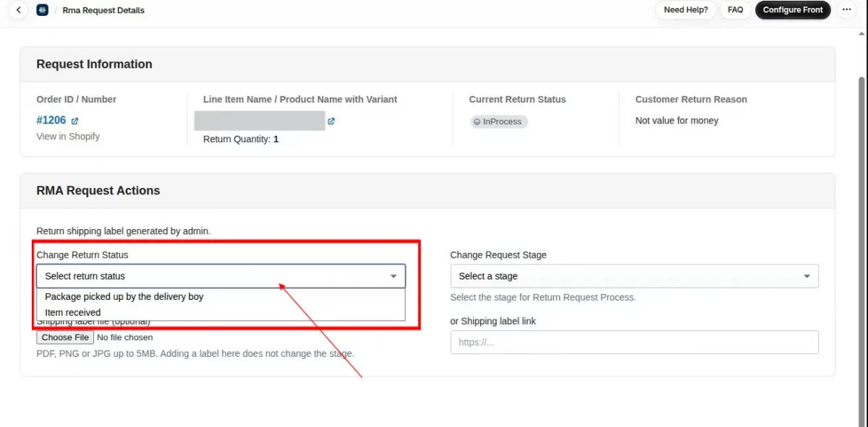Click the Configure Front button

pos(793,10)
